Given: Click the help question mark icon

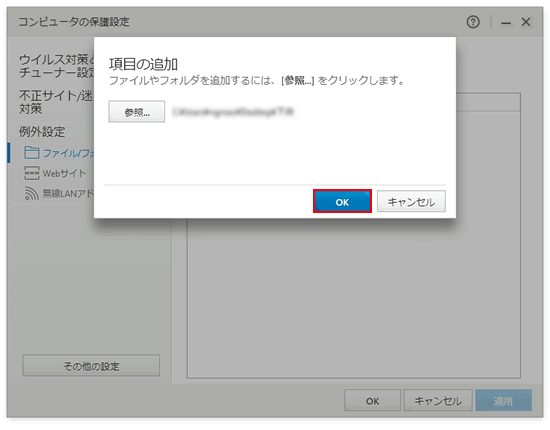Looking at the screenshot, I should click(x=473, y=22).
